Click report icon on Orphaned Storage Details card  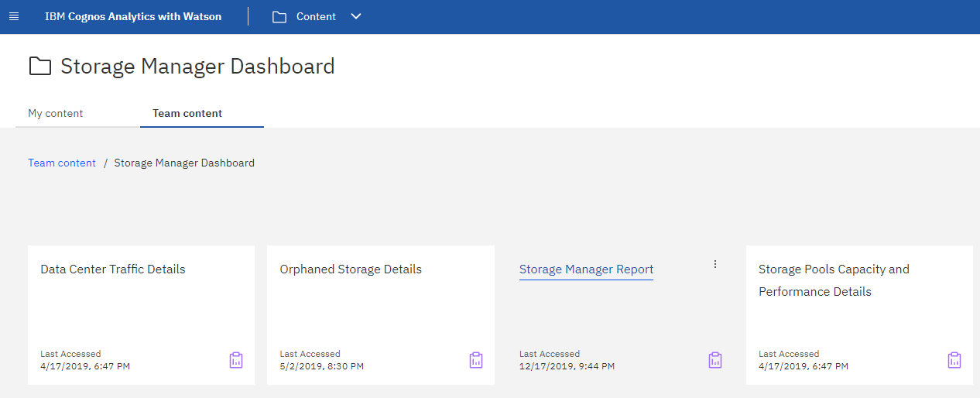click(x=476, y=360)
